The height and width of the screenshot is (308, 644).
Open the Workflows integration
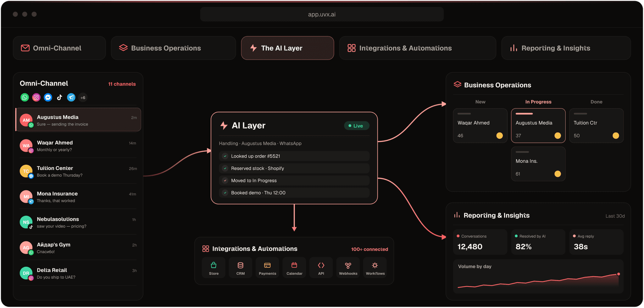375,268
